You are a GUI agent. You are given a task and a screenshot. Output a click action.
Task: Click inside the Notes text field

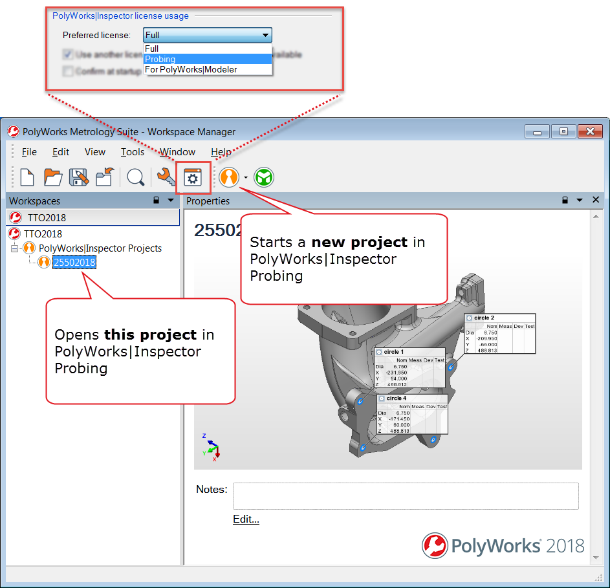pyautogui.click(x=406, y=496)
